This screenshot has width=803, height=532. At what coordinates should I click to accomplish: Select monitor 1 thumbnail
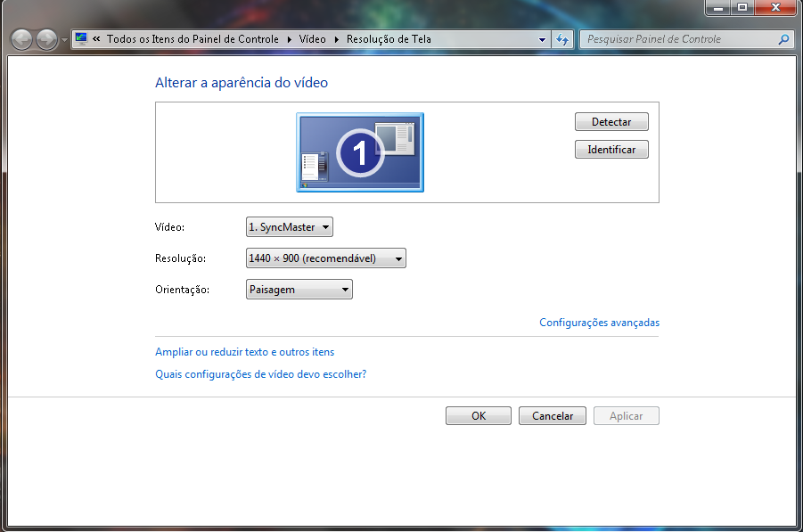pos(360,152)
